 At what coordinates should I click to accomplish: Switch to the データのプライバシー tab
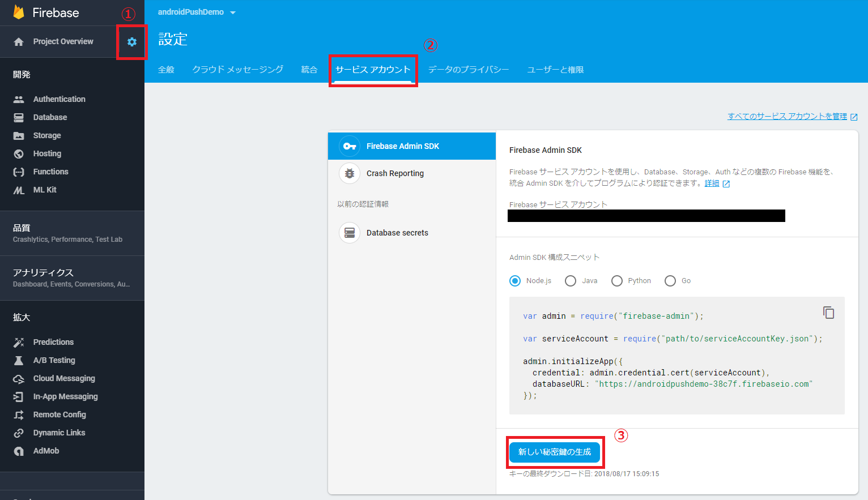pyautogui.click(x=469, y=70)
